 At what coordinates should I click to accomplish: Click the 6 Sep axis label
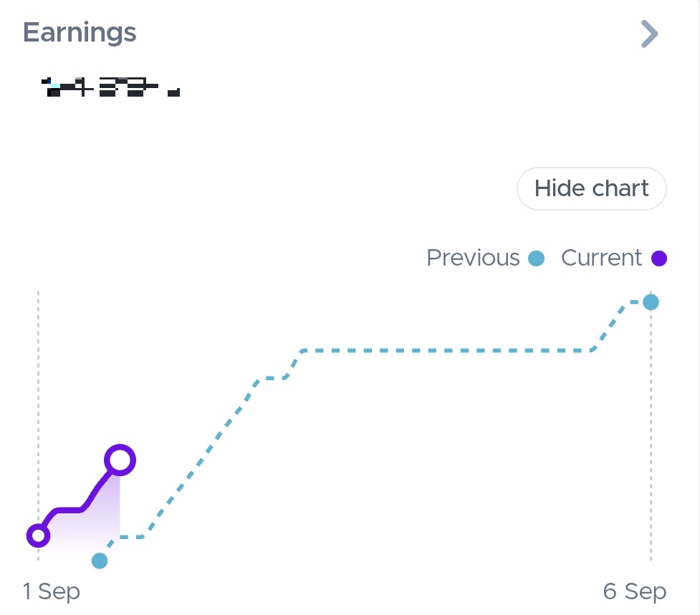(x=634, y=592)
